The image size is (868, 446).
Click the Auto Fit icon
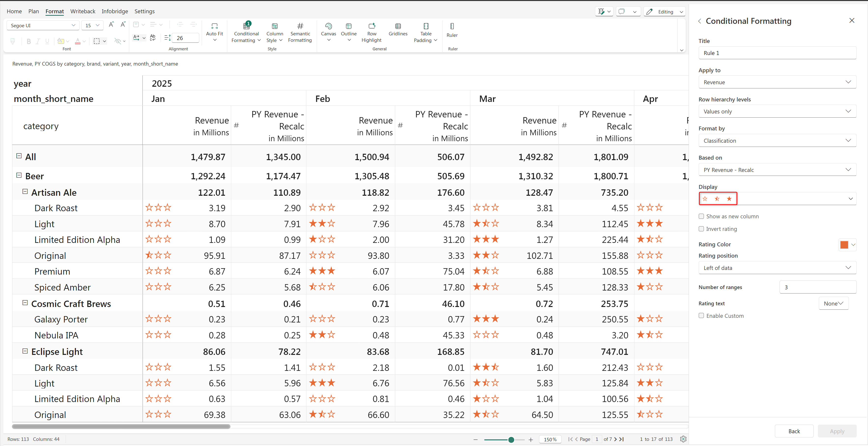pyautogui.click(x=214, y=26)
